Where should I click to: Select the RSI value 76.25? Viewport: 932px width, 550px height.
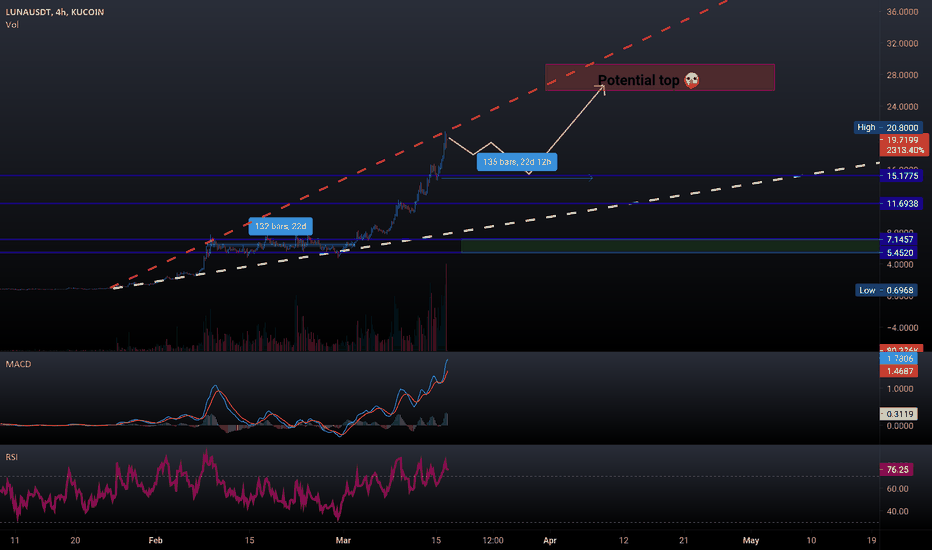coord(896,470)
